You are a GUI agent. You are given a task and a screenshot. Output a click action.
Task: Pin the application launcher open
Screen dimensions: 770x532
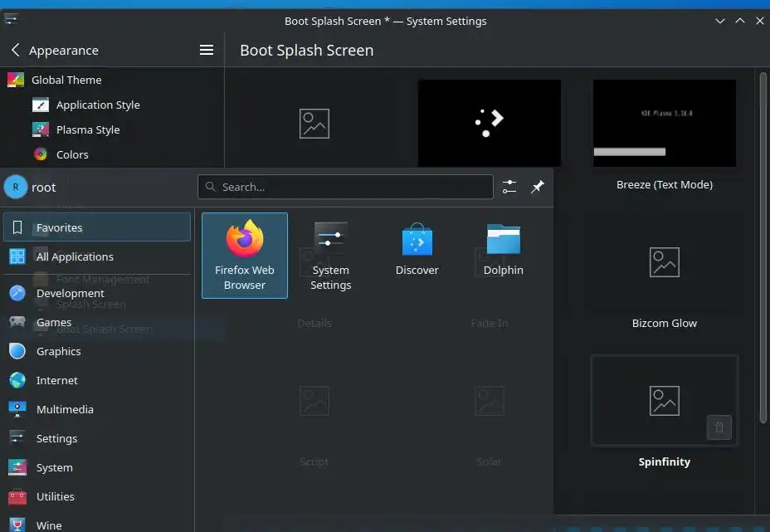tap(538, 187)
